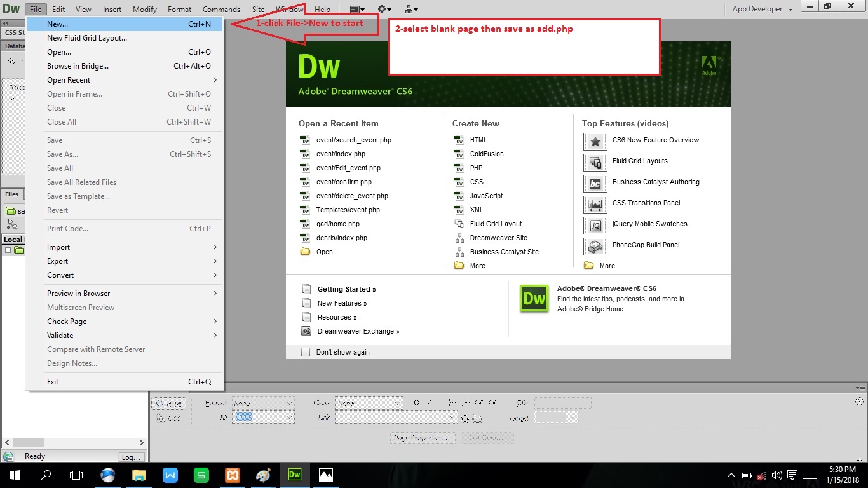Click the Business Catalyst Authoring video icon
Viewport: 868px width, 488px height.
(595, 184)
